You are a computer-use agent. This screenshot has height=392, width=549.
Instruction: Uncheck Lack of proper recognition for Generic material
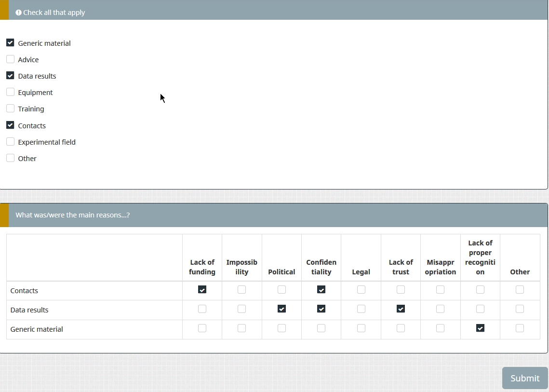click(480, 328)
